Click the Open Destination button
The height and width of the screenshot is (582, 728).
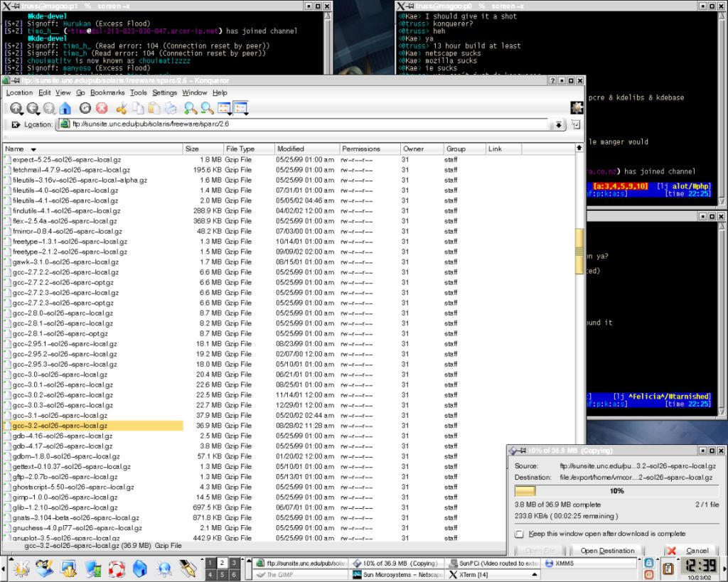607,551
